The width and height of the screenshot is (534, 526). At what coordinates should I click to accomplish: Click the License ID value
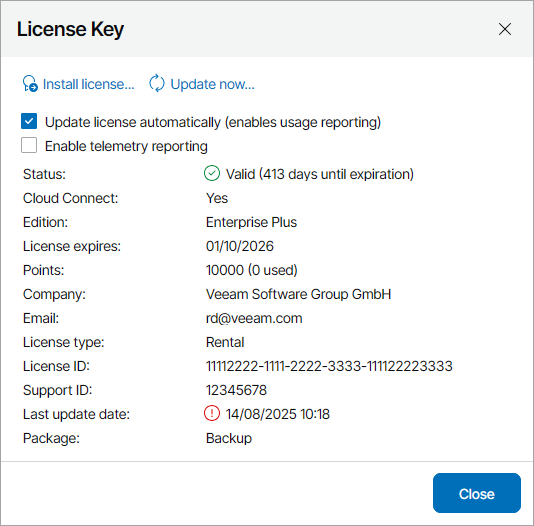[329, 366]
